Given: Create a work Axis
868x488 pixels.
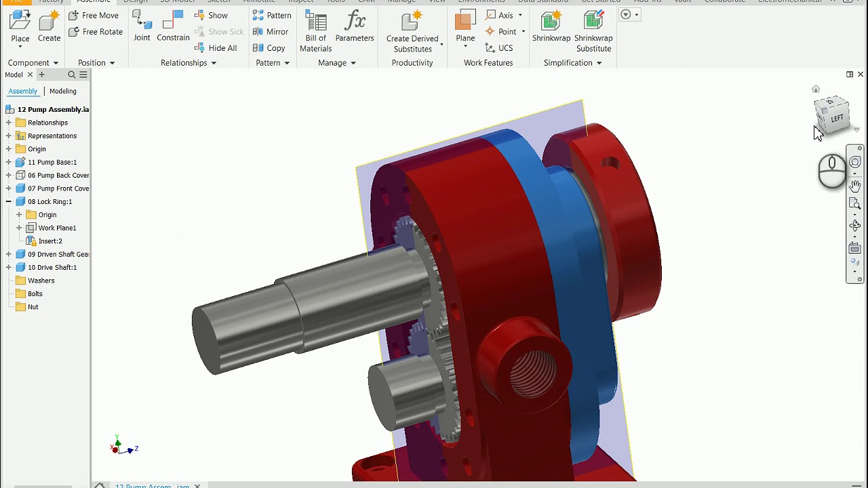Looking at the screenshot, I should pyautogui.click(x=500, y=15).
